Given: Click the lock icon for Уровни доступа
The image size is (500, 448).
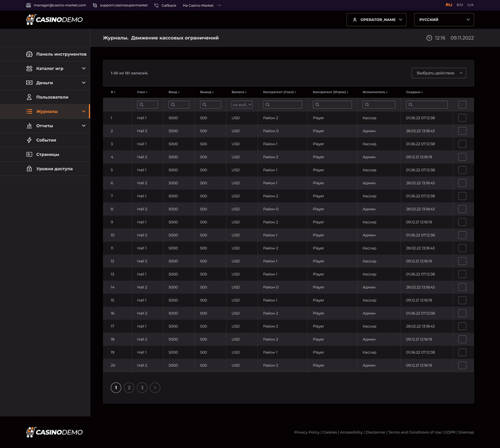Looking at the screenshot, I should 29,168.
